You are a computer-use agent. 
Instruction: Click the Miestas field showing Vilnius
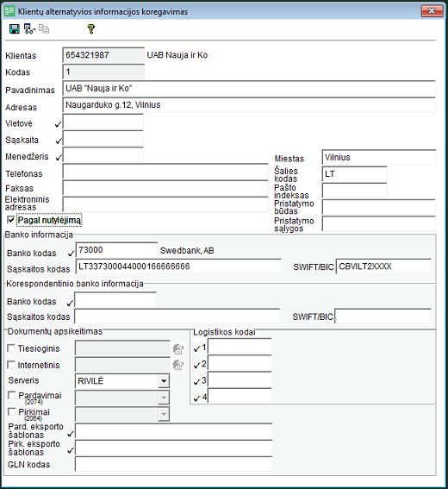pos(378,157)
